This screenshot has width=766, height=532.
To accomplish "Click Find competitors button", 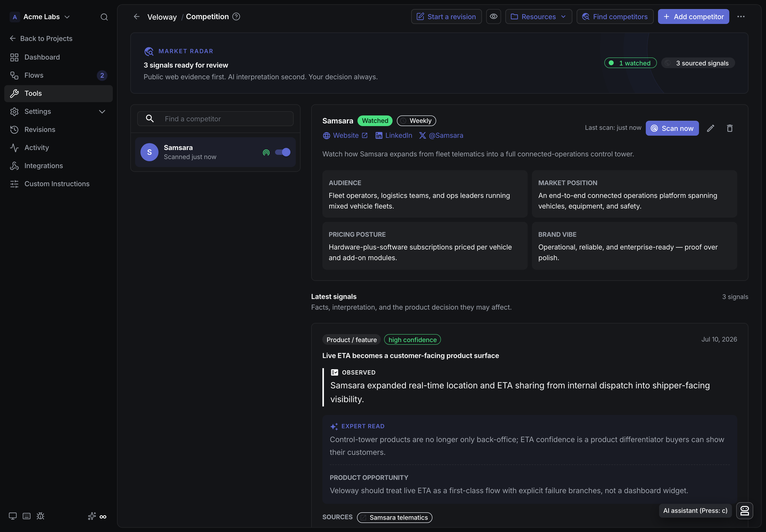I will (x=615, y=16).
